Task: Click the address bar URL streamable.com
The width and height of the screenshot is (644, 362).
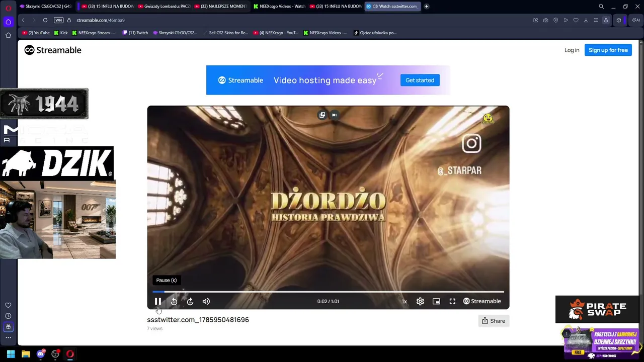Action: [x=101, y=20]
